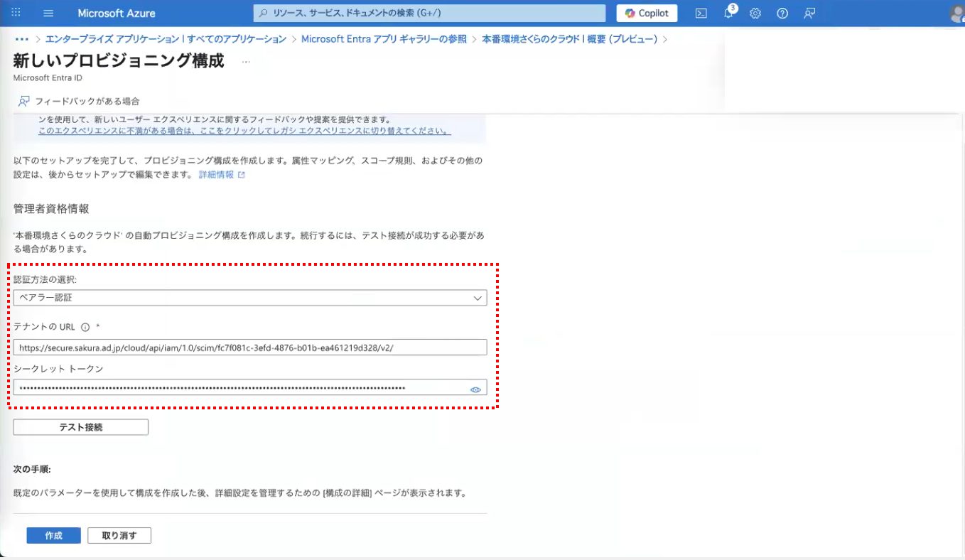Go to エンタープライズ アプリケーション breadcrumb

[166, 39]
